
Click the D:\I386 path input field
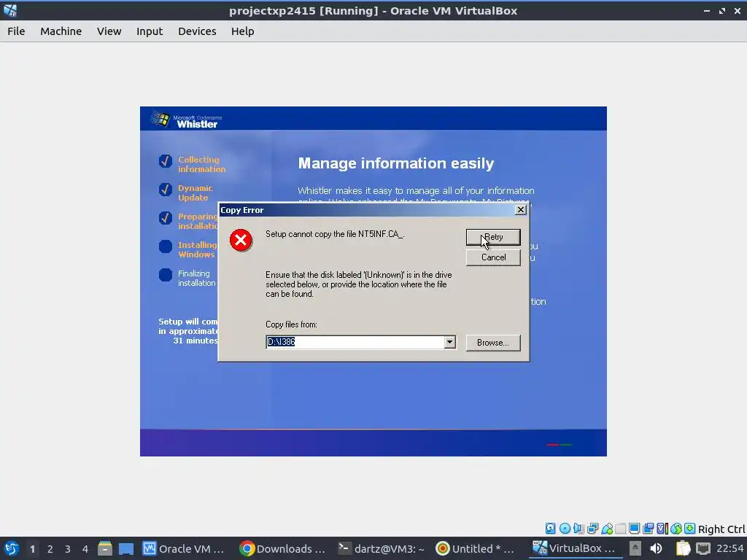355,342
